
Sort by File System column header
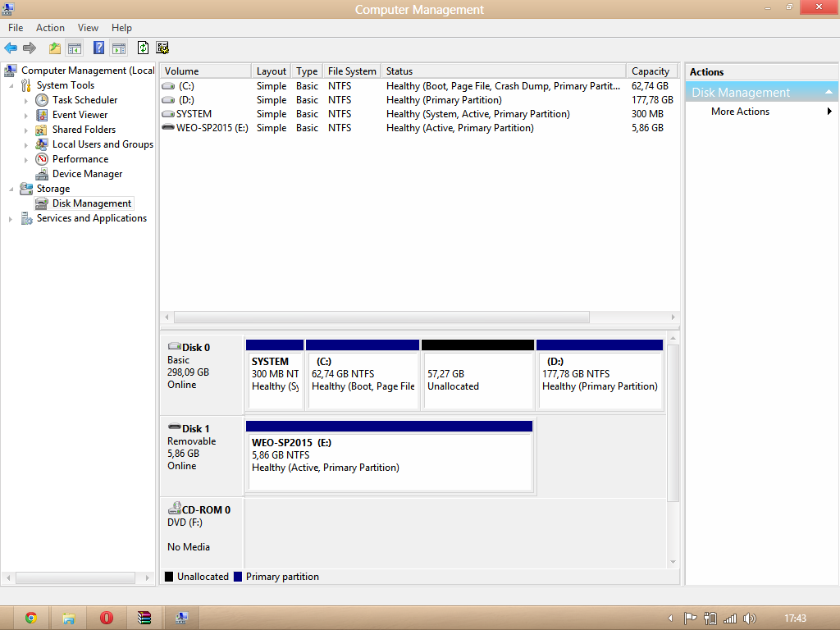click(352, 71)
